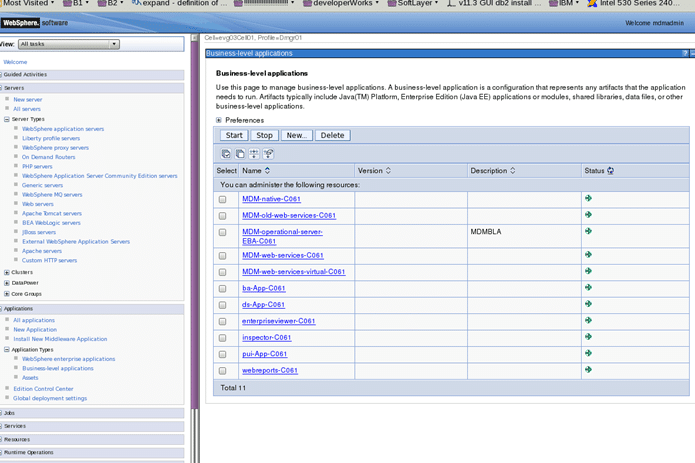
Task: Check the MDM-old-web-services-C061 checkbox
Action: [x=223, y=216]
